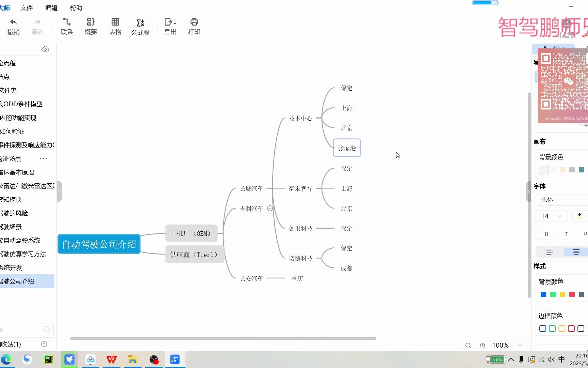Set text alignment to center
588x368 pixels.
click(576, 252)
